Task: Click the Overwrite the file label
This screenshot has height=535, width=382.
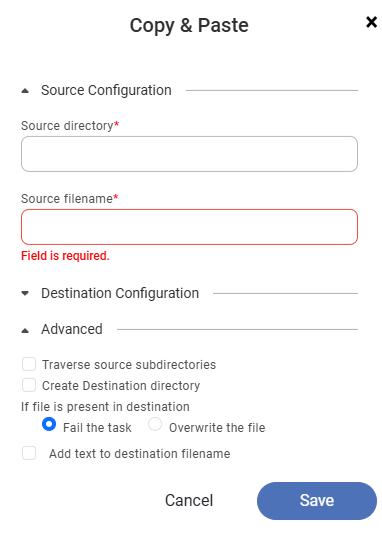Action: (217, 428)
